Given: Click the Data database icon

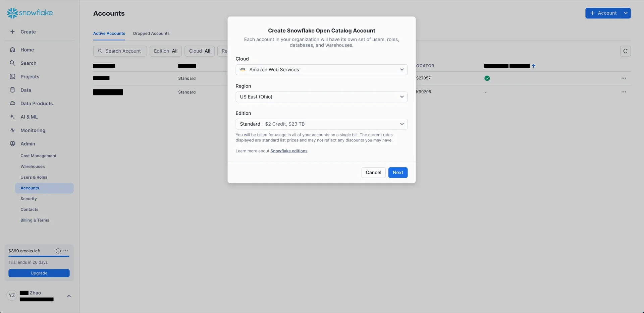Looking at the screenshot, I should click(12, 90).
